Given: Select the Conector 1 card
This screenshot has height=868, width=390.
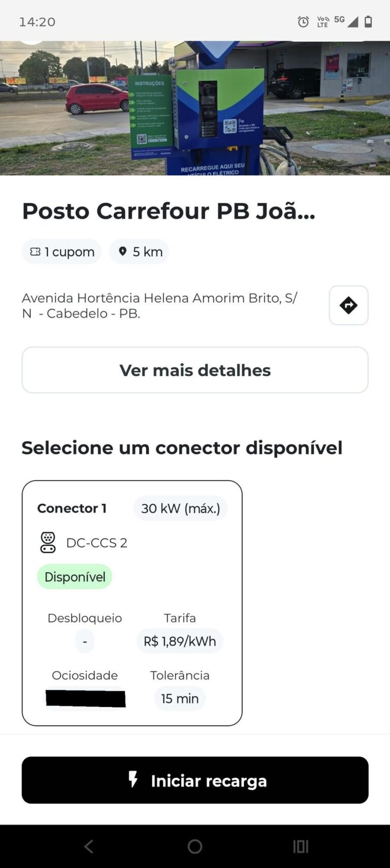Looking at the screenshot, I should click(132, 603).
